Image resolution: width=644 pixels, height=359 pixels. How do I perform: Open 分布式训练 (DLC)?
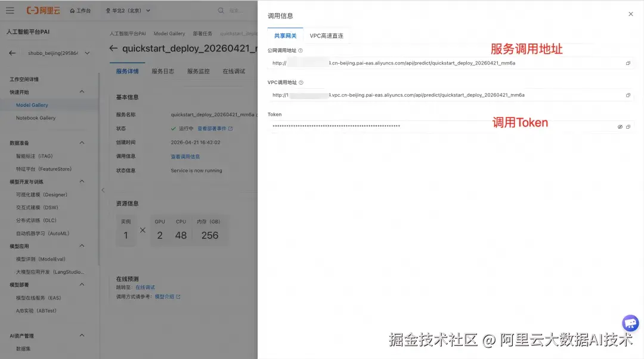tap(36, 220)
